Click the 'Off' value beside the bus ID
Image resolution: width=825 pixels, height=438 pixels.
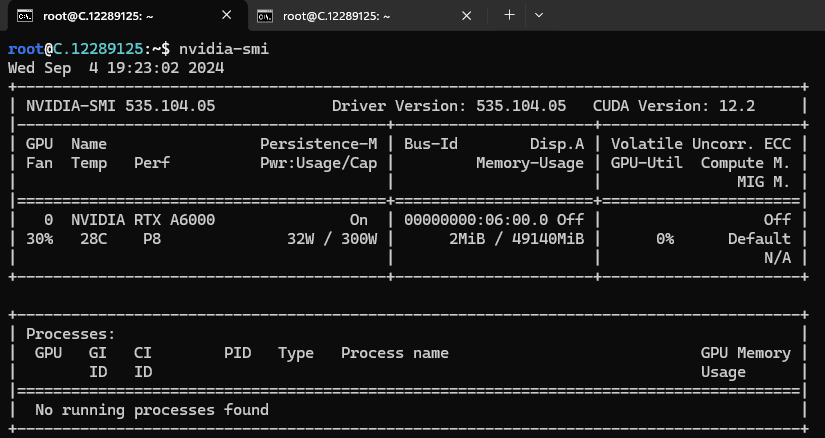tap(570, 220)
